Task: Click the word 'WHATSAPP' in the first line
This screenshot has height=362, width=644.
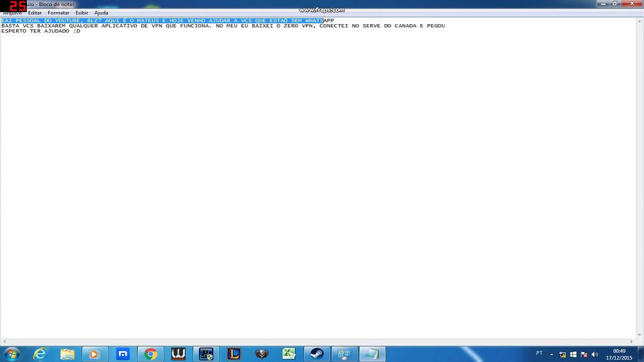Action: (x=319, y=21)
